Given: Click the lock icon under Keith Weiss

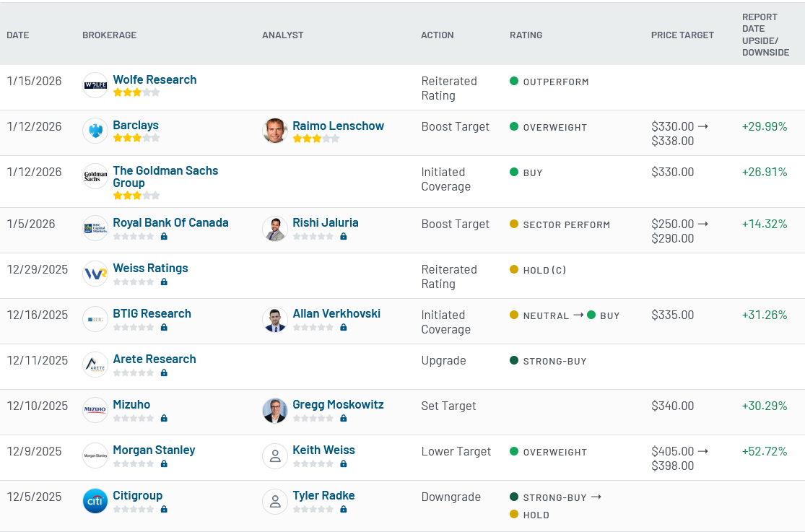Looking at the screenshot, I should [x=344, y=463].
